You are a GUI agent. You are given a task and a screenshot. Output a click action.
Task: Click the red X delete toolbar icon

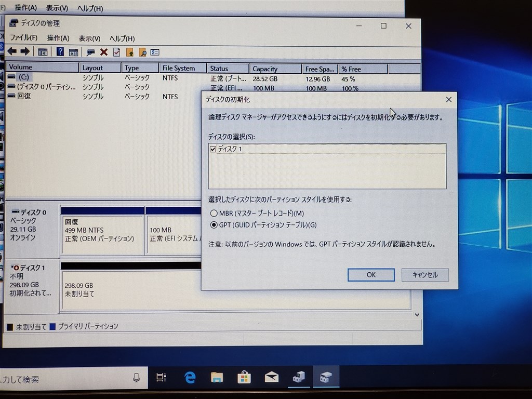point(104,52)
